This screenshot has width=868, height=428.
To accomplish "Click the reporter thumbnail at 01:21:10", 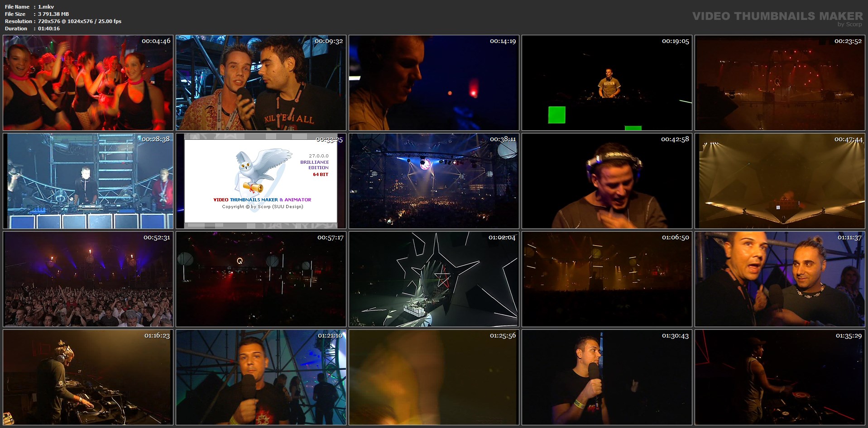I will point(261,377).
